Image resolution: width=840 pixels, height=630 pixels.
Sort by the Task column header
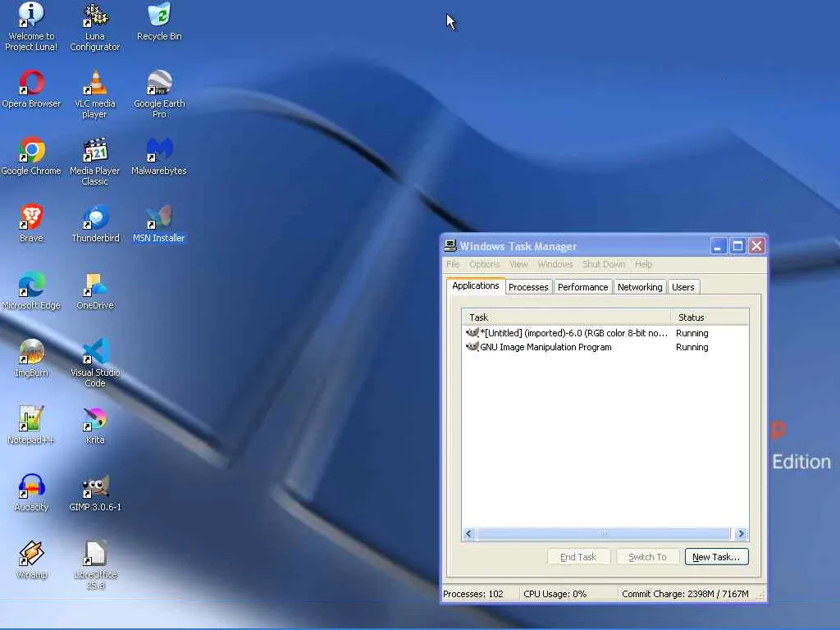pos(566,317)
